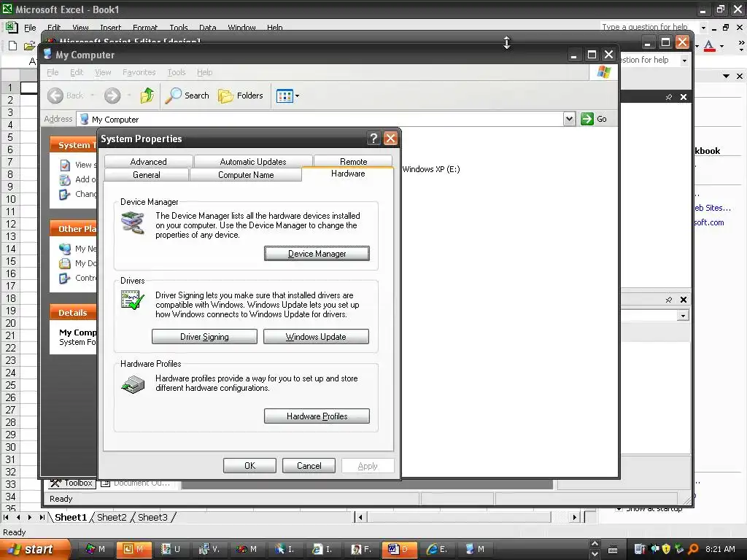Screen dimensions: 747x560
Task: Click the Word 'D' taskbar button
Action: pyautogui.click(x=399, y=549)
